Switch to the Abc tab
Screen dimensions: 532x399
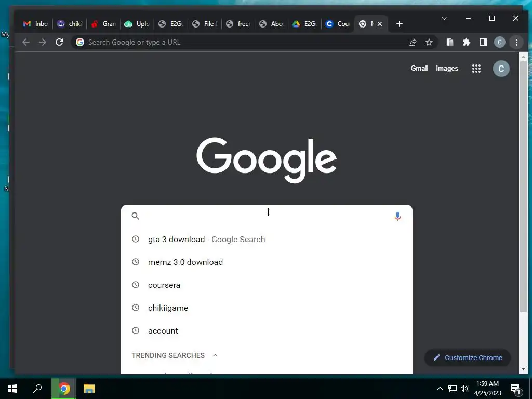[x=271, y=24]
